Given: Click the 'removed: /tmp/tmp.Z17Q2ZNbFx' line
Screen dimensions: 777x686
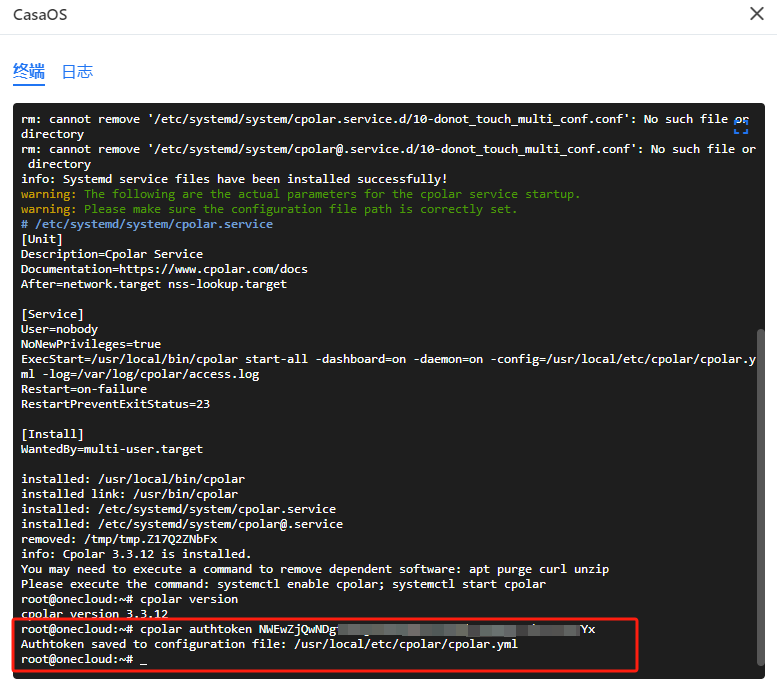Looking at the screenshot, I should (x=119, y=539).
